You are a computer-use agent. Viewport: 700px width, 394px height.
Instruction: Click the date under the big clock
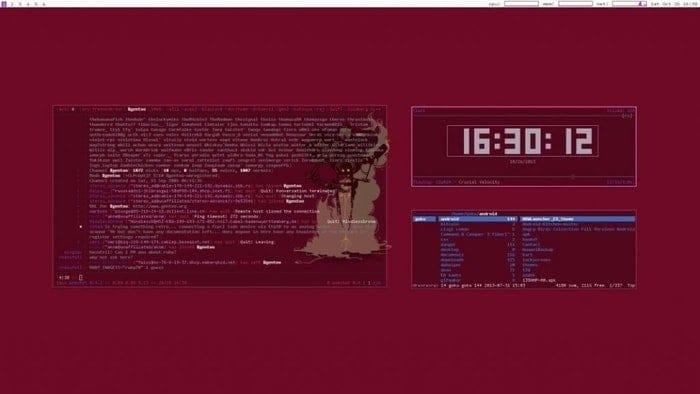(522, 162)
